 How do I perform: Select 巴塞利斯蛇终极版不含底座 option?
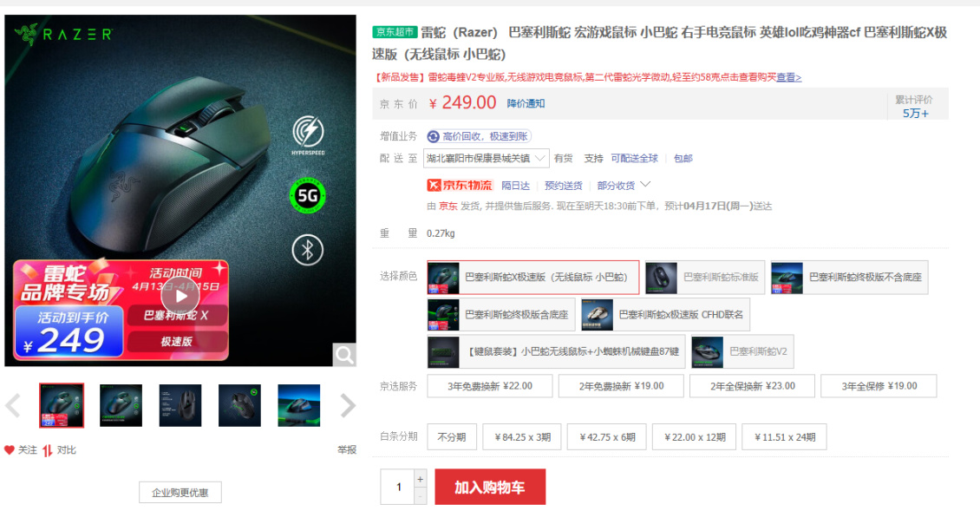point(849,277)
